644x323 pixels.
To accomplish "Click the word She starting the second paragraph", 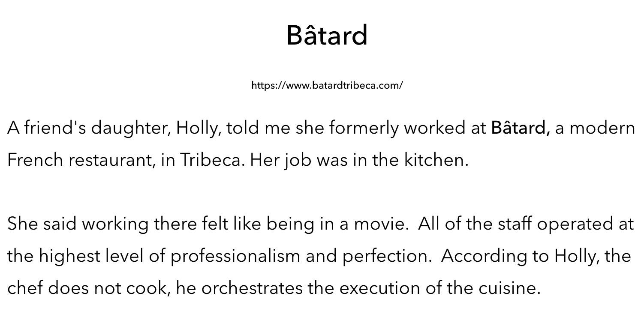I will [23, 224].
